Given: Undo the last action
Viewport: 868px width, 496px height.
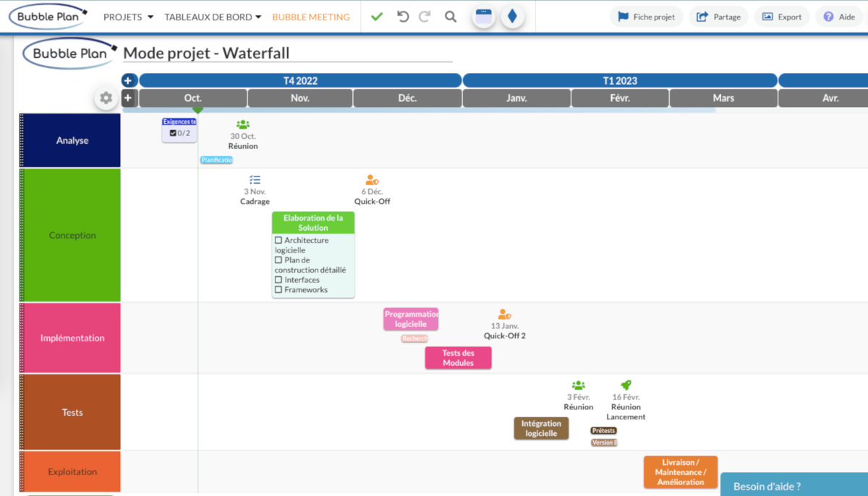Looking at the screenshot, I should coord(403,17).
